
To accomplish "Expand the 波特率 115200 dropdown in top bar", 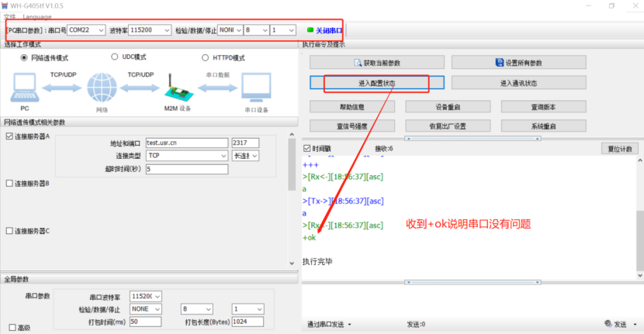I will tap(151, 30).
